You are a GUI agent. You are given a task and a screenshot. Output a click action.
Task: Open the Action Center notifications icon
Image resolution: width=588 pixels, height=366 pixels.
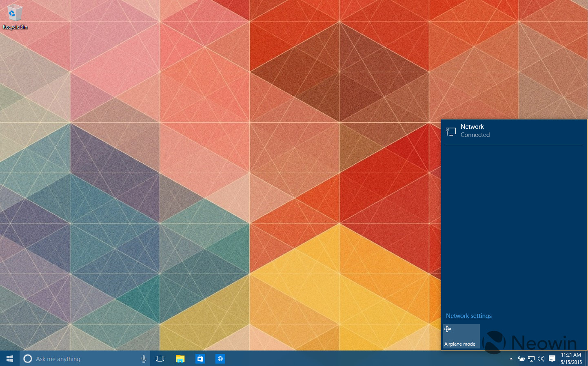(552, 359)
